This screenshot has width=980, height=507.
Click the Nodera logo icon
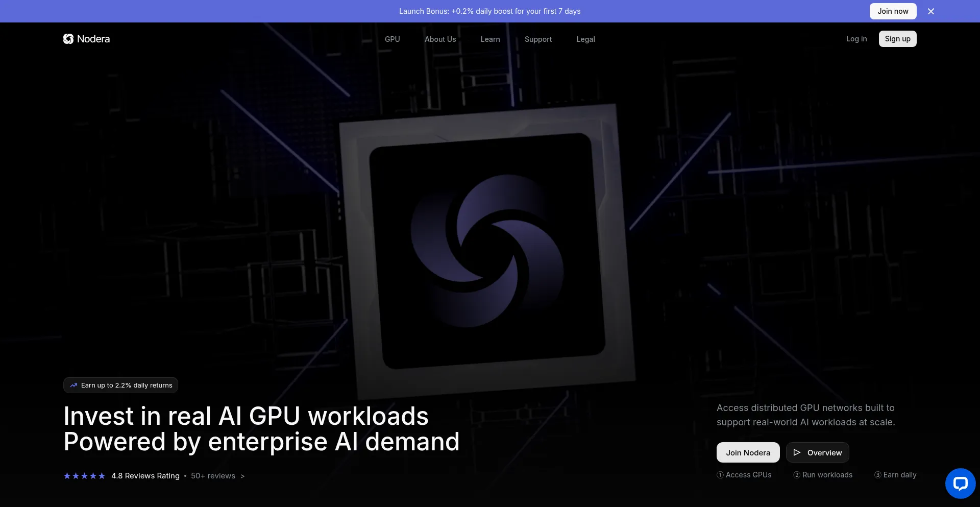(x=68, y=39)
